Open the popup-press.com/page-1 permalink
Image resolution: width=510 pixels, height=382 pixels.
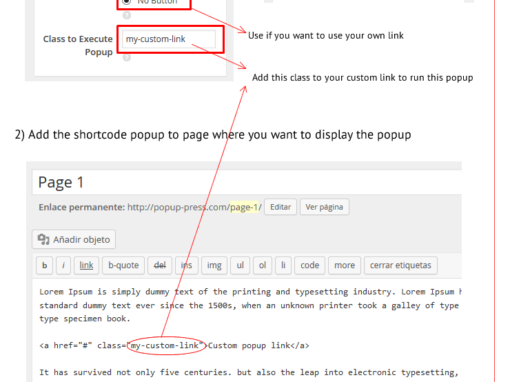tap(194, 207)
